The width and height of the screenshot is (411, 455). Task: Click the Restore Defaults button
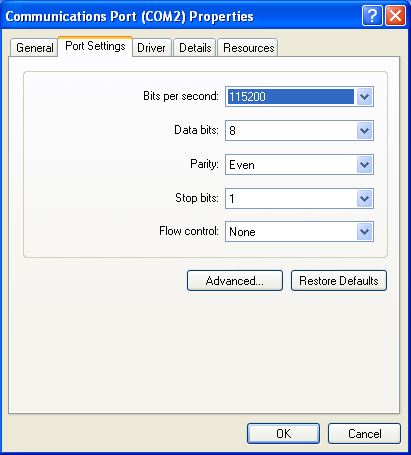tap(339, 281)
